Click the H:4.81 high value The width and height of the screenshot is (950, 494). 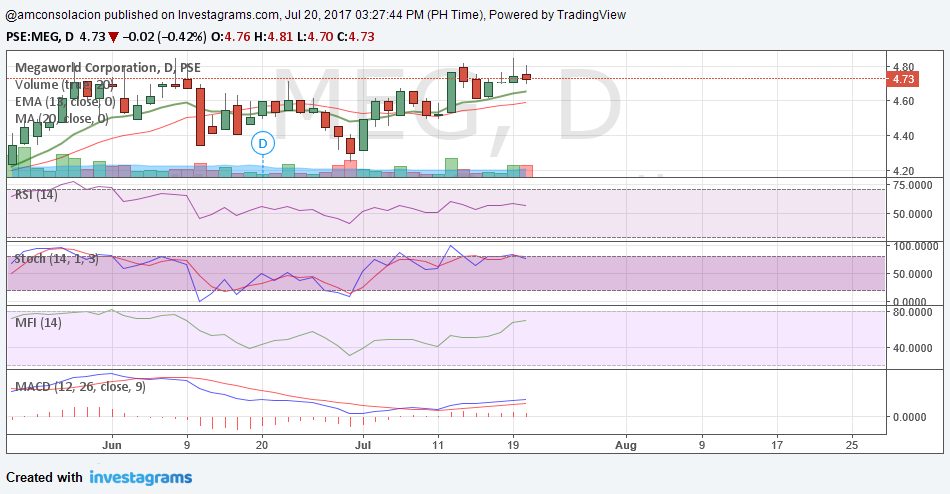tap(273, 36)
